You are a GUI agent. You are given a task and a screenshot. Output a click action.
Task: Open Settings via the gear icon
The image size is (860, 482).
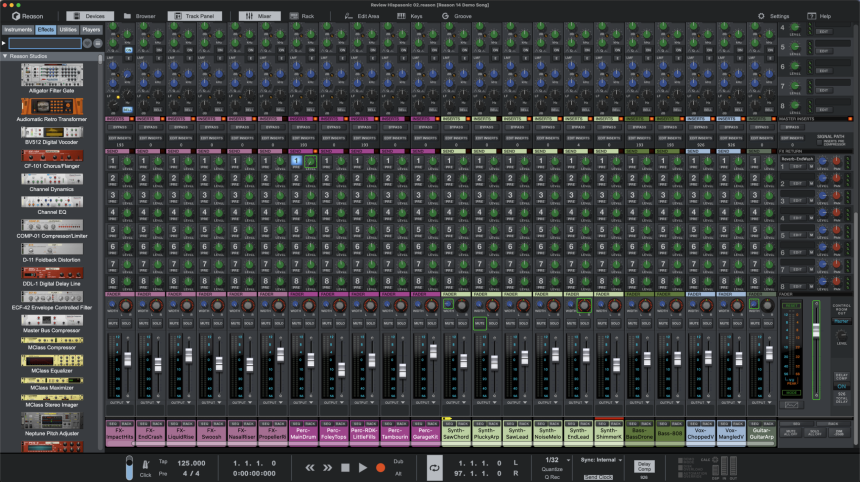[761, 16]
